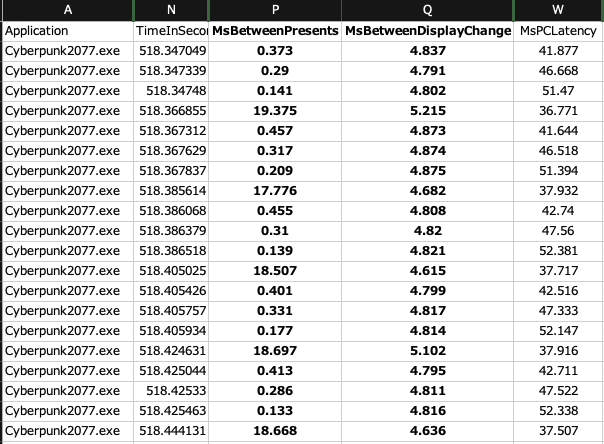Select column N header
This screenshot has height=444, width=604.
point(171,10)
